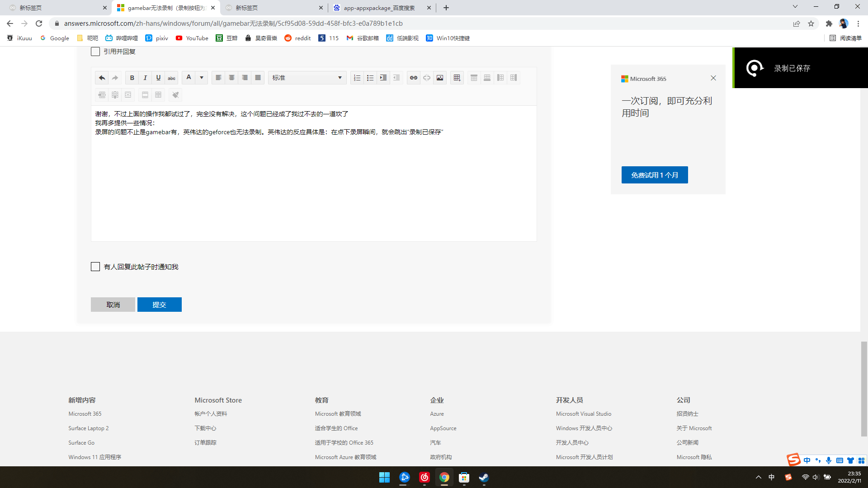Switch to the app-appxpackage 百度搜索 tab
Viewport: 868px width, 488px height.
(x=379, y=8)
